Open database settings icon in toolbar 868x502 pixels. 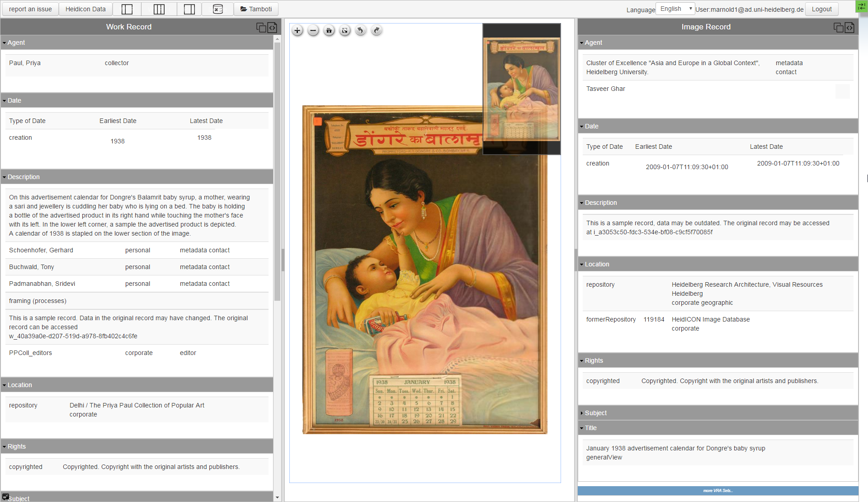point(218,9)
